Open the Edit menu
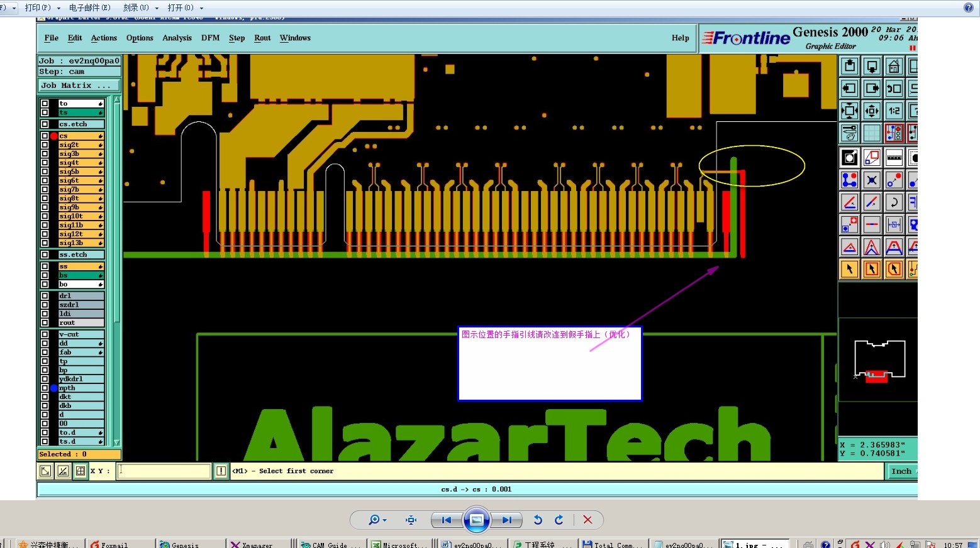This screenshot has width=980, height=548. click(75, 38)
